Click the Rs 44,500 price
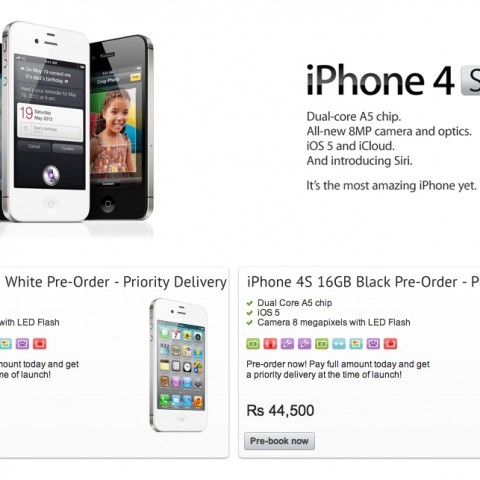This screenshot has height=480, width=480. pyautogui.click(x=280, y=410)
